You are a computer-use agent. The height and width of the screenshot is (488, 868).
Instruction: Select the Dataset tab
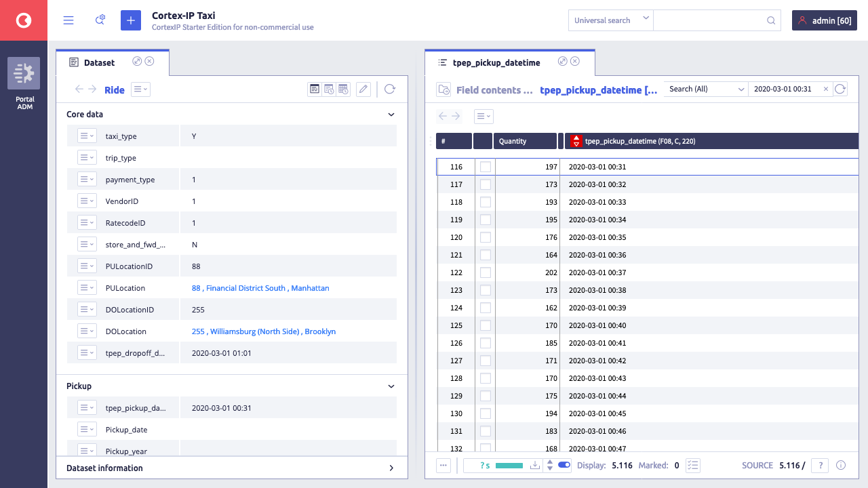click(99, 62)
